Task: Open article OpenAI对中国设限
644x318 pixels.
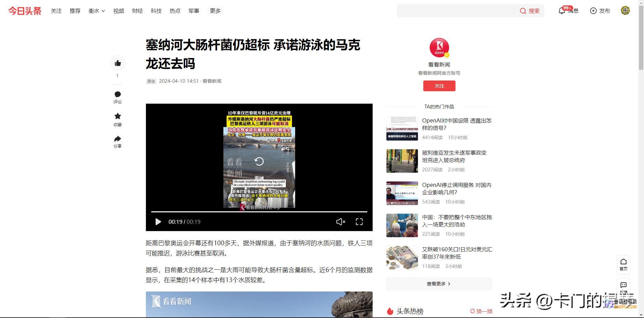Action: (x=457, y=124)
